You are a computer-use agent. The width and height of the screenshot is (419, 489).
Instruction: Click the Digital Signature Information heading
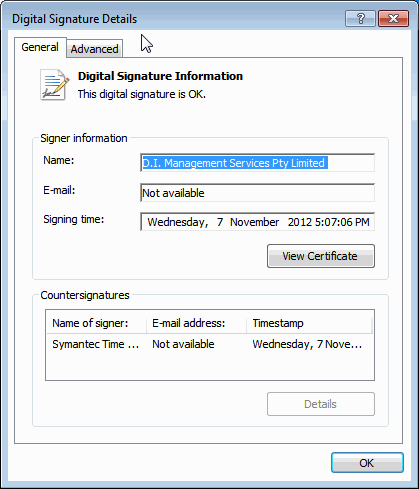click(x=160, y=76)
